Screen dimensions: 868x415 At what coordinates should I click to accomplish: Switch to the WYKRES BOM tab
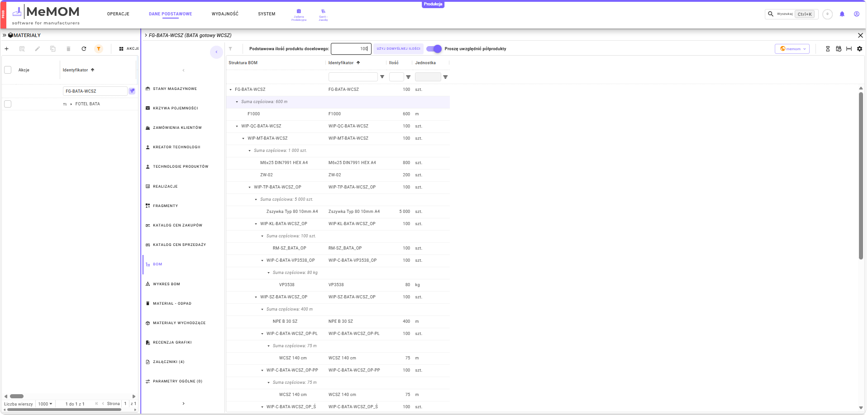pos(167,284)
